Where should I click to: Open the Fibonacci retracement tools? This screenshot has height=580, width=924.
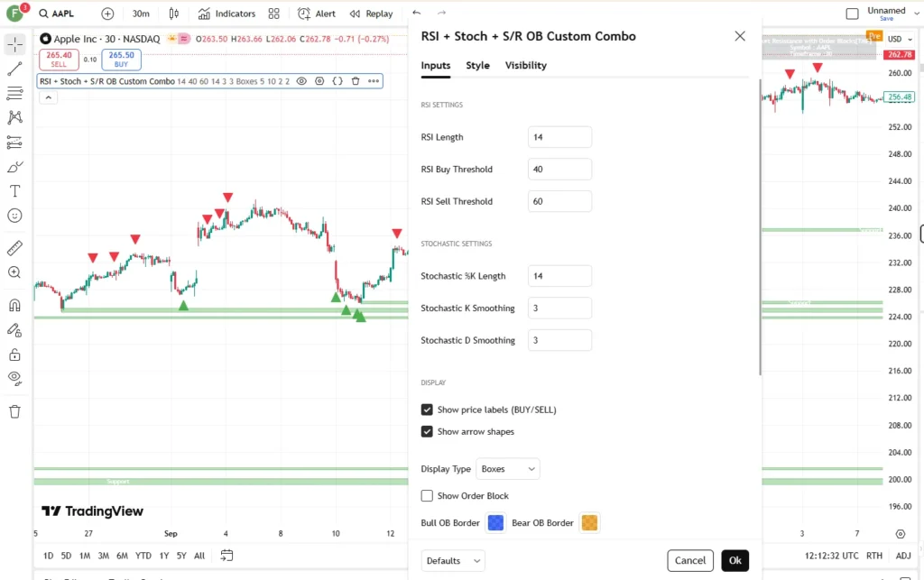click(14, 93)
